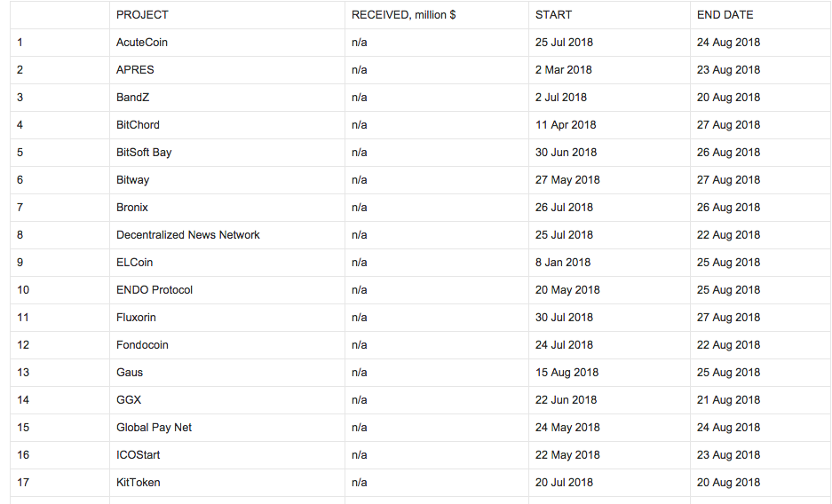Select Decentralized News Network entry
The height and width of the screenshot is (504, 832).
click(188, 235)
